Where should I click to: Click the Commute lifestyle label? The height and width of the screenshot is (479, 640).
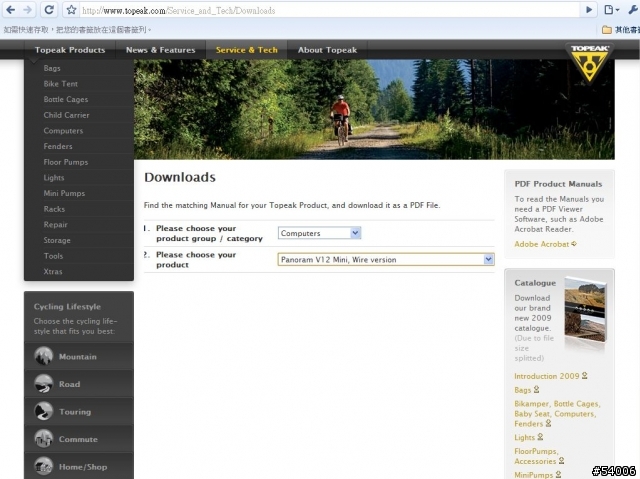click(78, 439)
